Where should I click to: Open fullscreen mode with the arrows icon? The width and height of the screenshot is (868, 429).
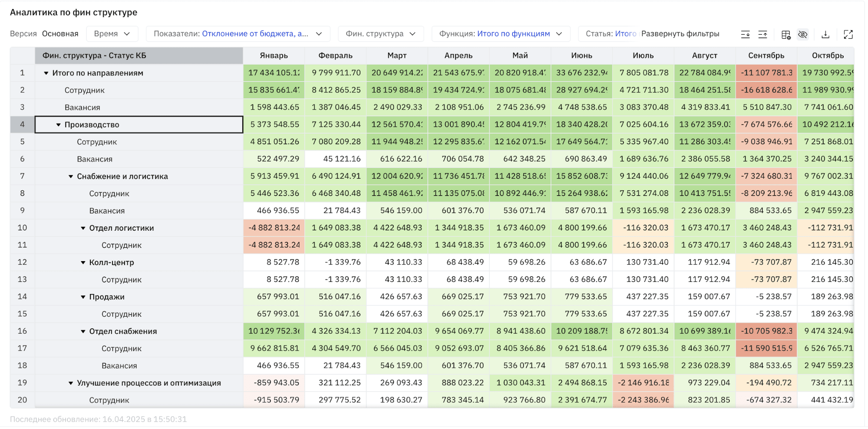(848, 34)
